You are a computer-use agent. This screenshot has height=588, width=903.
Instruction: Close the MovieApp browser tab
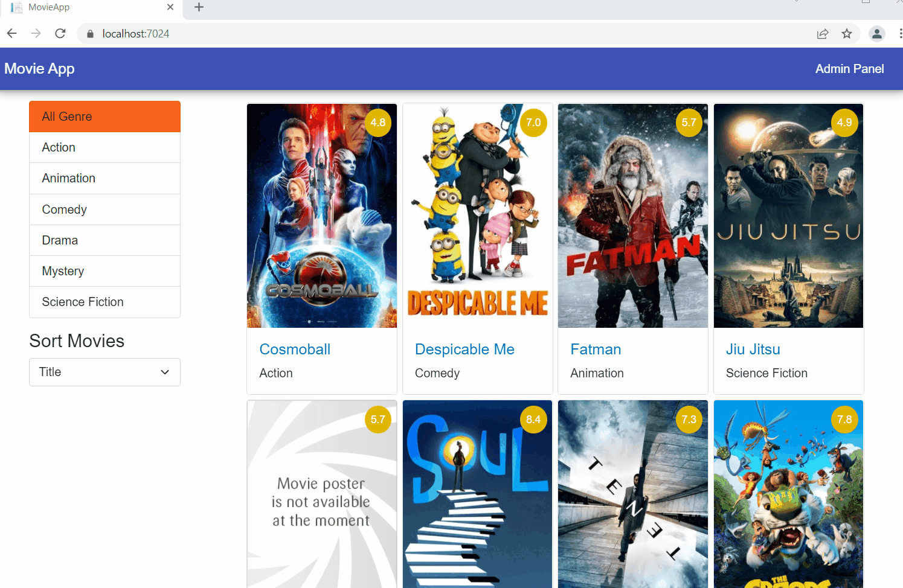[170, 7]
